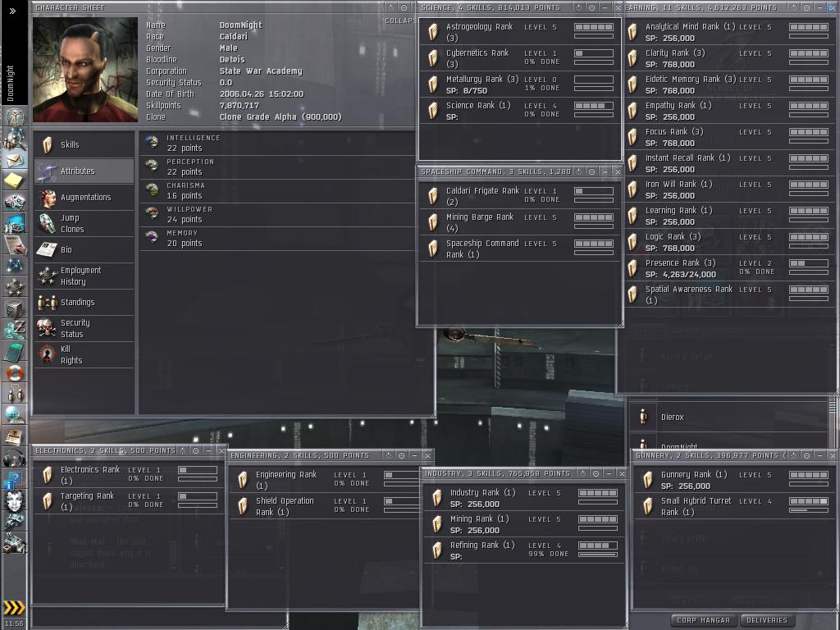The width and height of the screenshot is (840, 630).
Task: Click the Corp Hangar button
Action: tap(703, 620)
